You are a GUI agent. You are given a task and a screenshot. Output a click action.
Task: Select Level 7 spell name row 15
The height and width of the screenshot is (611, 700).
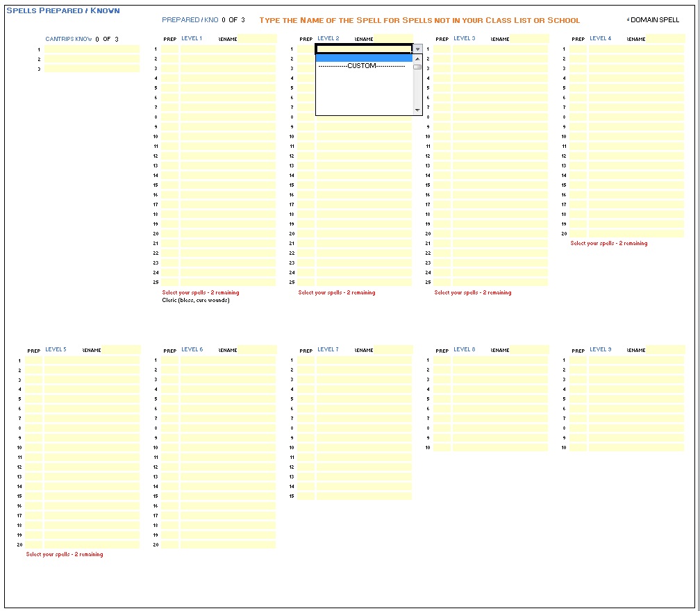point(364,496)
